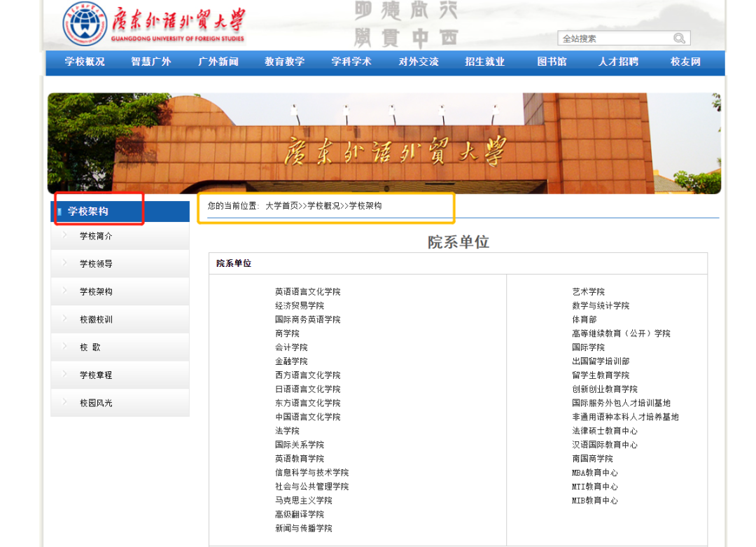
Task: Open 体育部 link
Action: point(584,320)
